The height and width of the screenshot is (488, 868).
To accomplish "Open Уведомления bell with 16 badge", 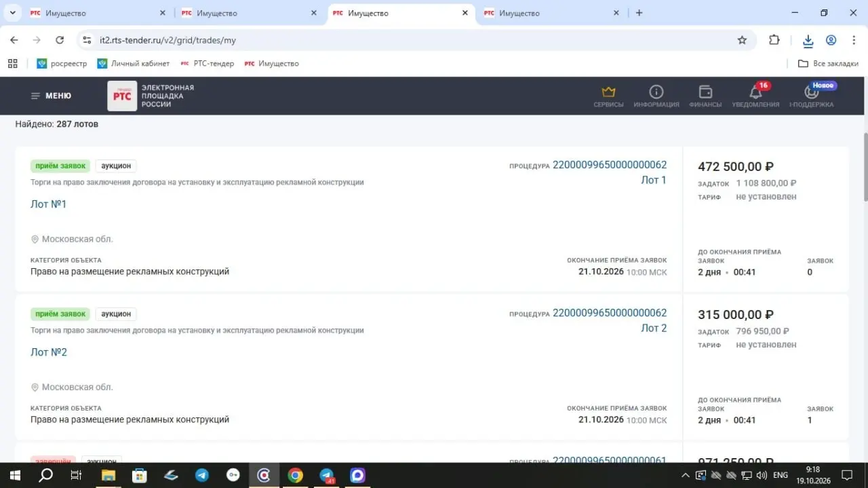I will (x=755, y=96).
